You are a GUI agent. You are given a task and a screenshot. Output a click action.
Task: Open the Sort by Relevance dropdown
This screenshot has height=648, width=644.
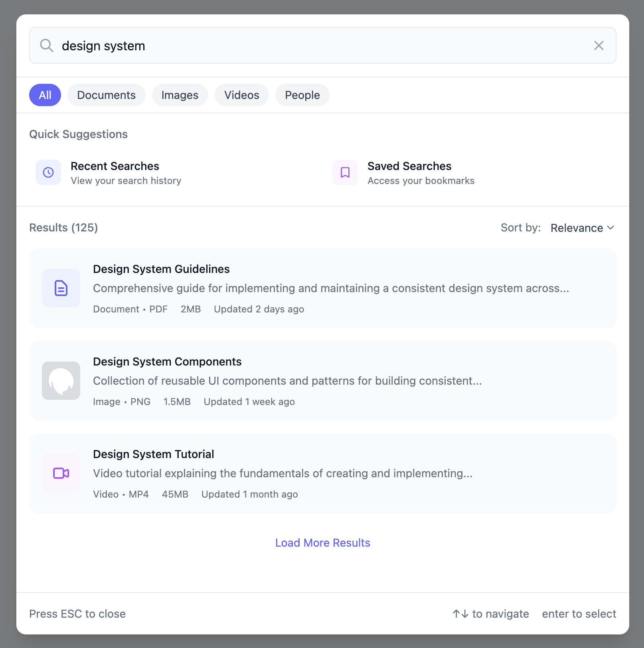coord(583,228)
